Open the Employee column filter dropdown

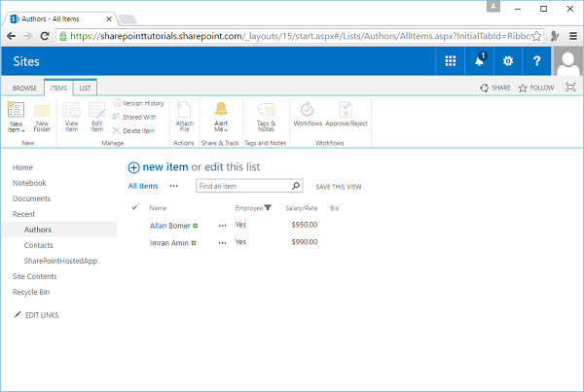tap(268, 208)
